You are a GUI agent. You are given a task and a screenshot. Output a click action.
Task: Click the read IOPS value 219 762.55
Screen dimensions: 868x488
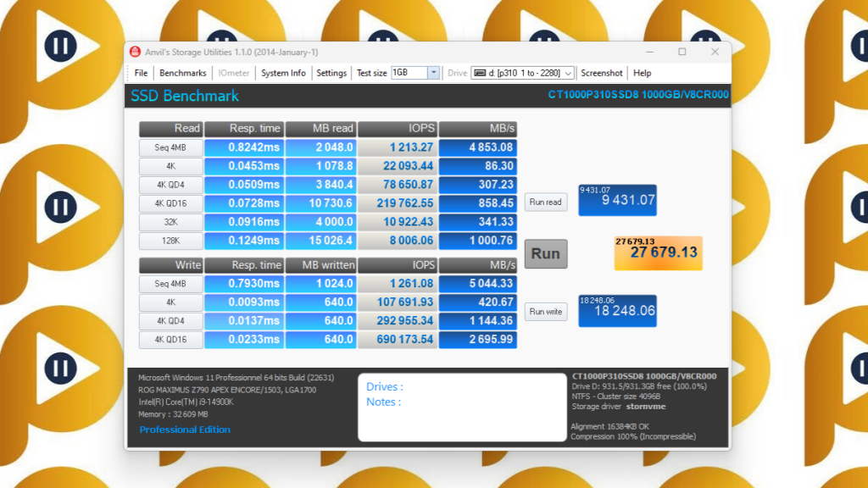(398, 203)
